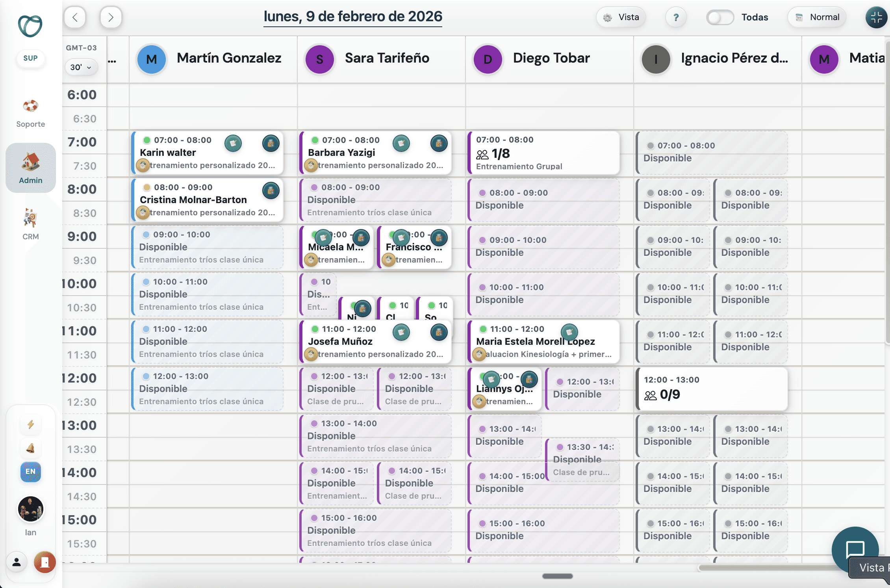Open the Normal mode dropdown
890x588 pixels.
pyautogui.click(x=817, y=17)
